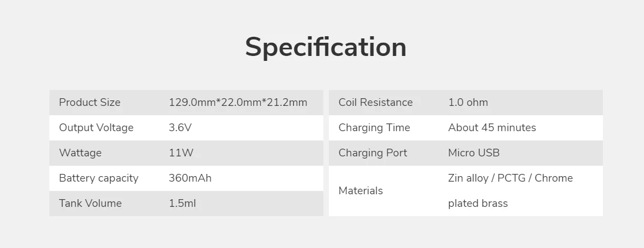The width and height of the screenshot is (644, 248).
Task: Select the Charging Time label
Action: tap(374, 128)
